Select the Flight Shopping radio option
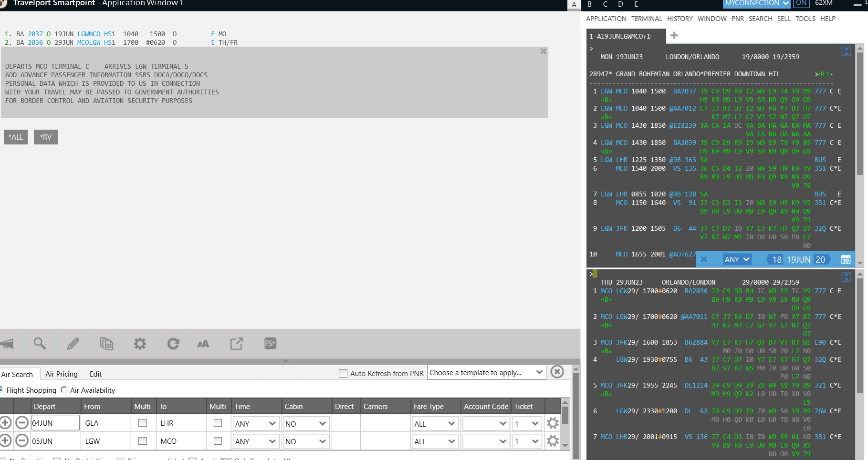 tap(1, 389)
